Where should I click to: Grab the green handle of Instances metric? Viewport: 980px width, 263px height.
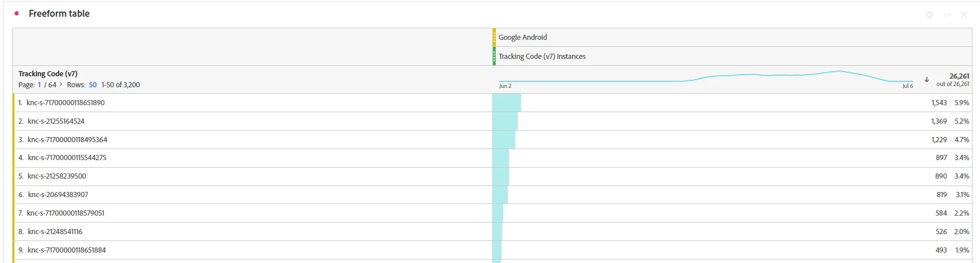click(x=494, y=56)
